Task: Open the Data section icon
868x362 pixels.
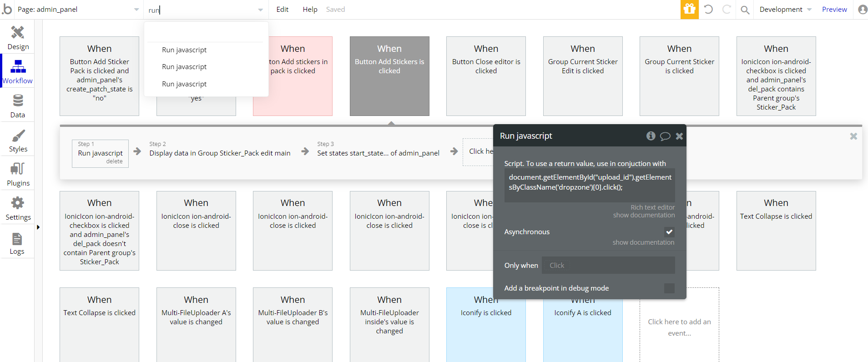Action: pos(18,106)
